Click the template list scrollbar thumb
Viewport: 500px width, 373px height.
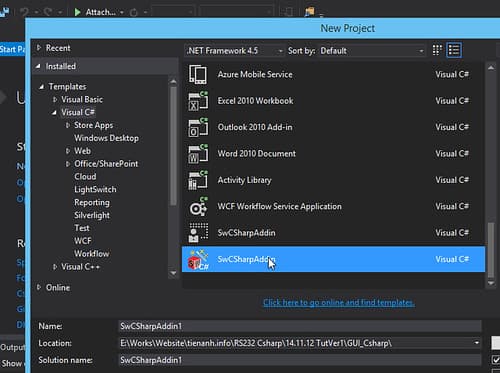coord(491,250)
